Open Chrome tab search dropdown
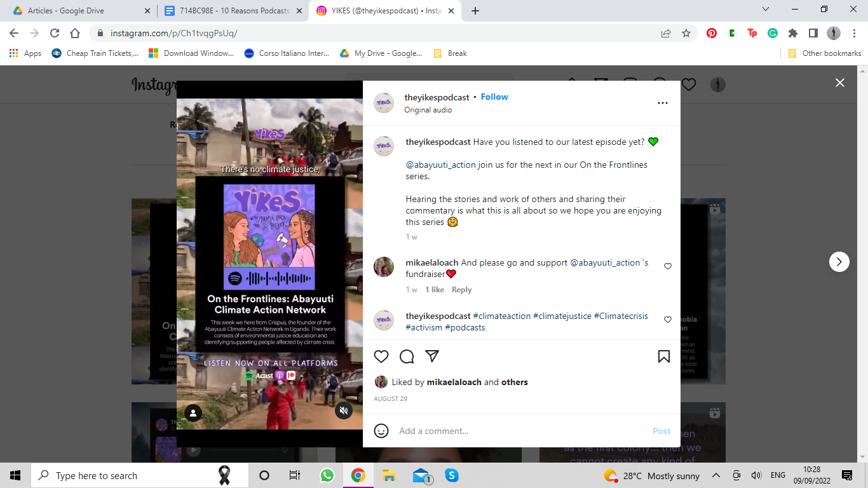 point(766,10)
